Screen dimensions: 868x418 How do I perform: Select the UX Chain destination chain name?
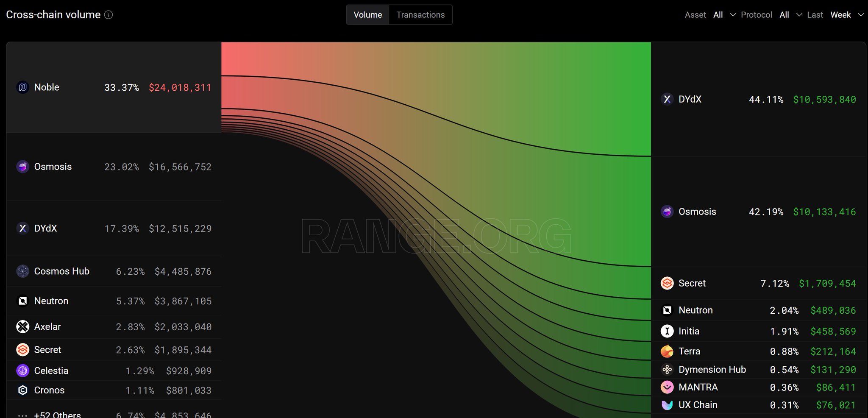pos(698,405)
